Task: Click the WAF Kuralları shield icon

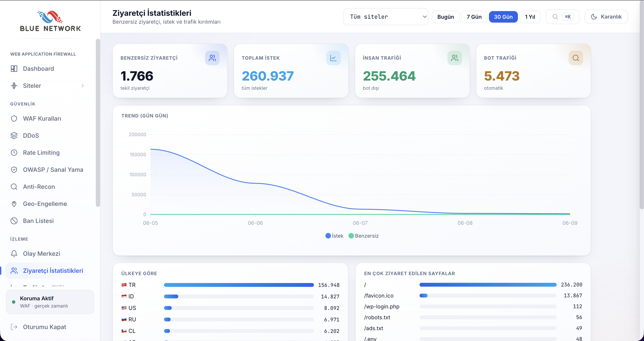Action: pos(14,118)
